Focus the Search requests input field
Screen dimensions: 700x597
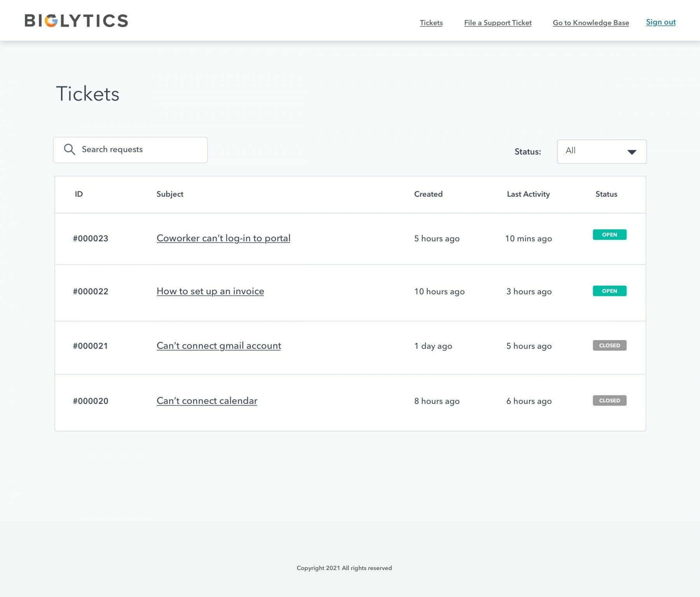tap(140, 150)
